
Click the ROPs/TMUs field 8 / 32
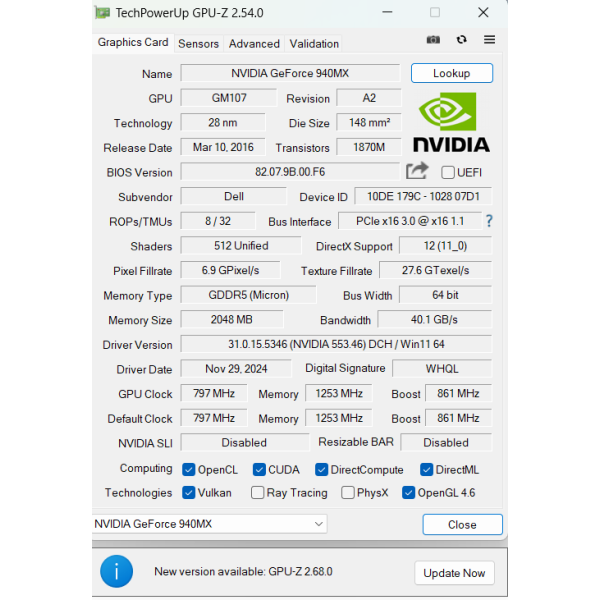218,221
